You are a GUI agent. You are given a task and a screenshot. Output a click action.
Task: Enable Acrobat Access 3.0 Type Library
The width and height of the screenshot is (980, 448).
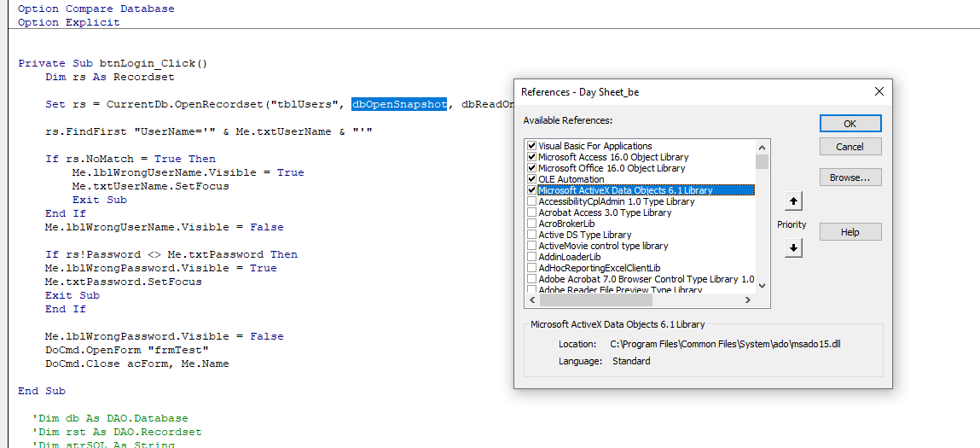(532, 212)
